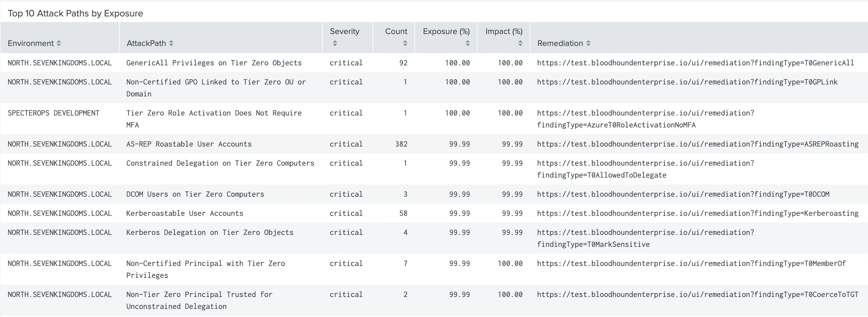Click the Remediation column sort icon
This screenshot has height=317, width=868.
tap(588, 43)
